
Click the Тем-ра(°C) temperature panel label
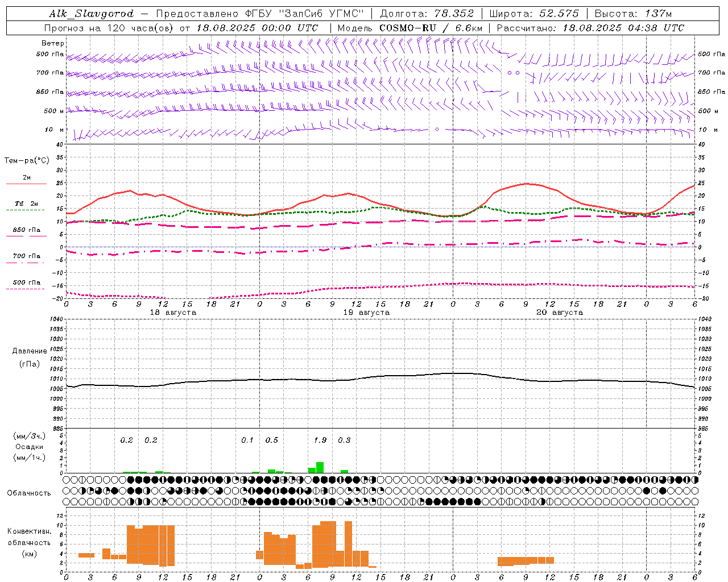point(27,161)
